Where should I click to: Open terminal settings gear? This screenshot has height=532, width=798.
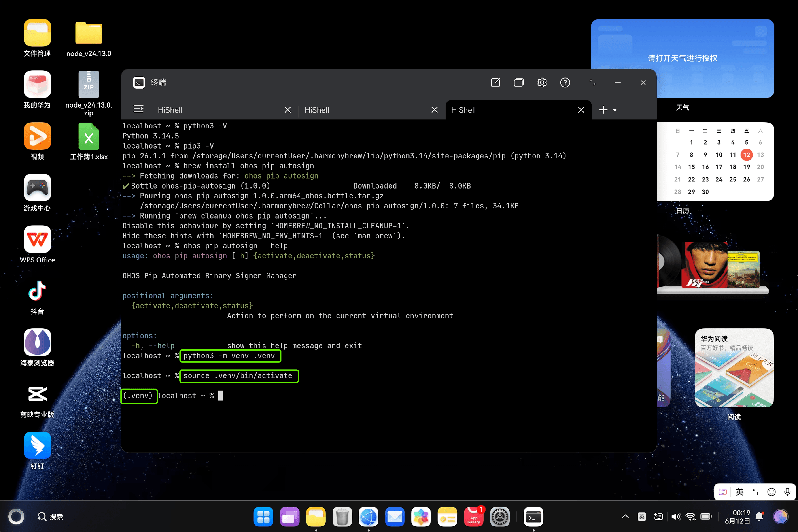pos(542,82)
